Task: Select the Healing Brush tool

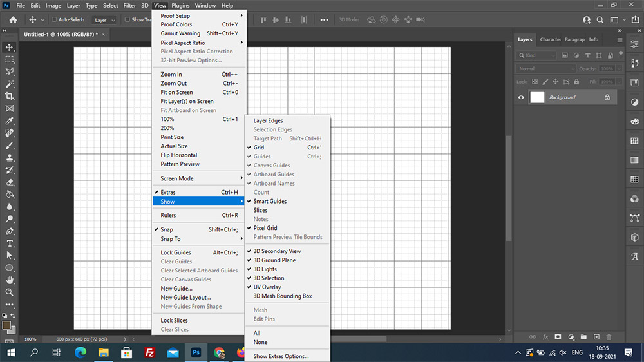Action: 9,133
